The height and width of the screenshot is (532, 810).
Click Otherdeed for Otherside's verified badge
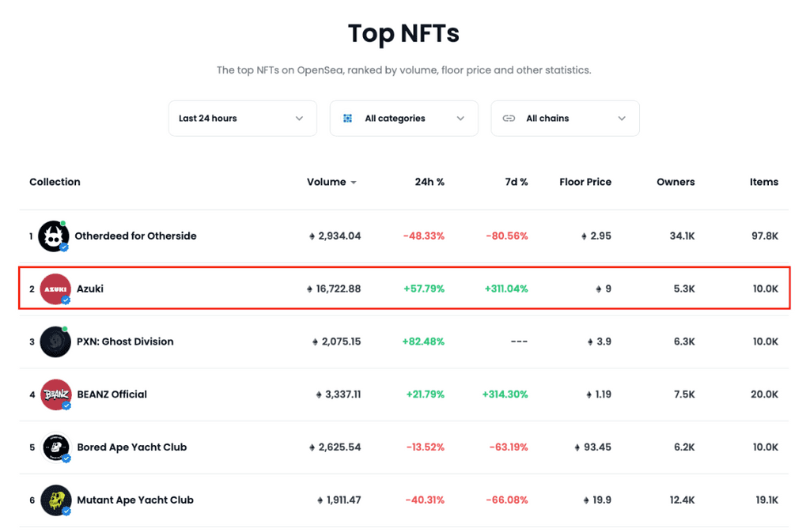[64, 247]
